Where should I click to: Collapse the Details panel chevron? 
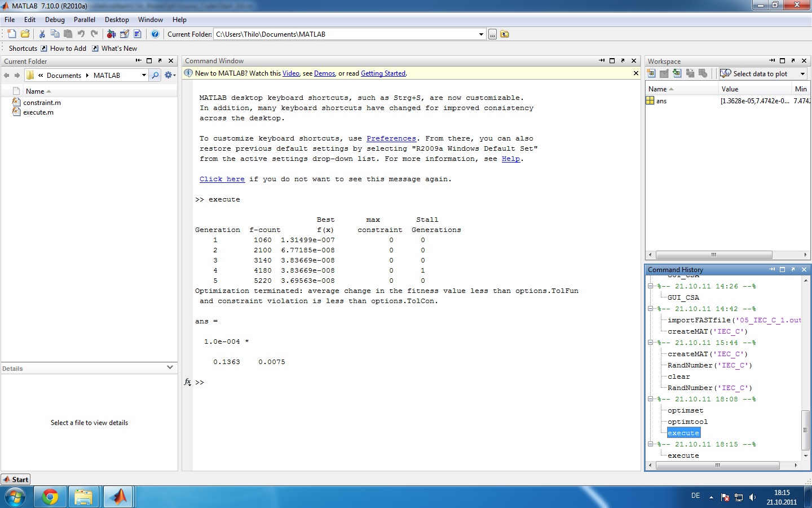[x=170, y=367]
